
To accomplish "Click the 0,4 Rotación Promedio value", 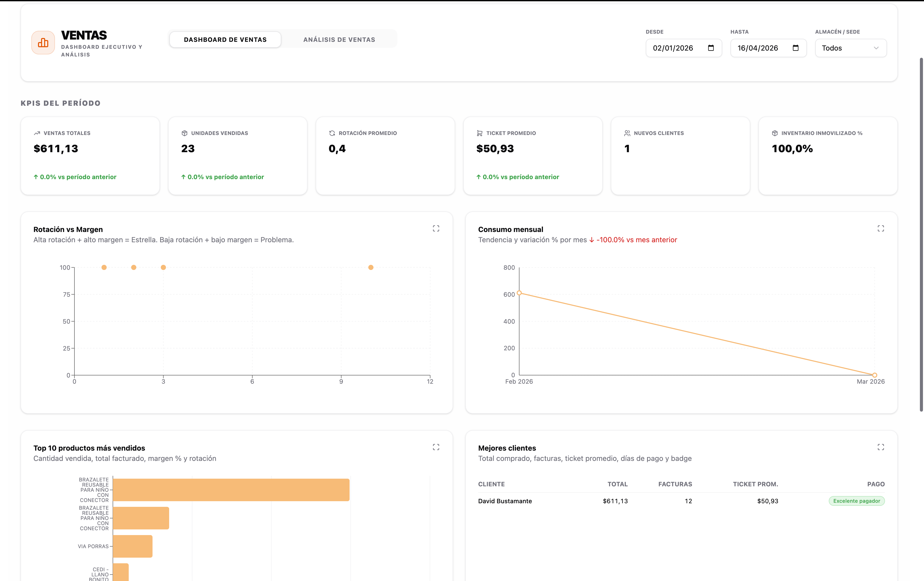I will click(337, 149).
